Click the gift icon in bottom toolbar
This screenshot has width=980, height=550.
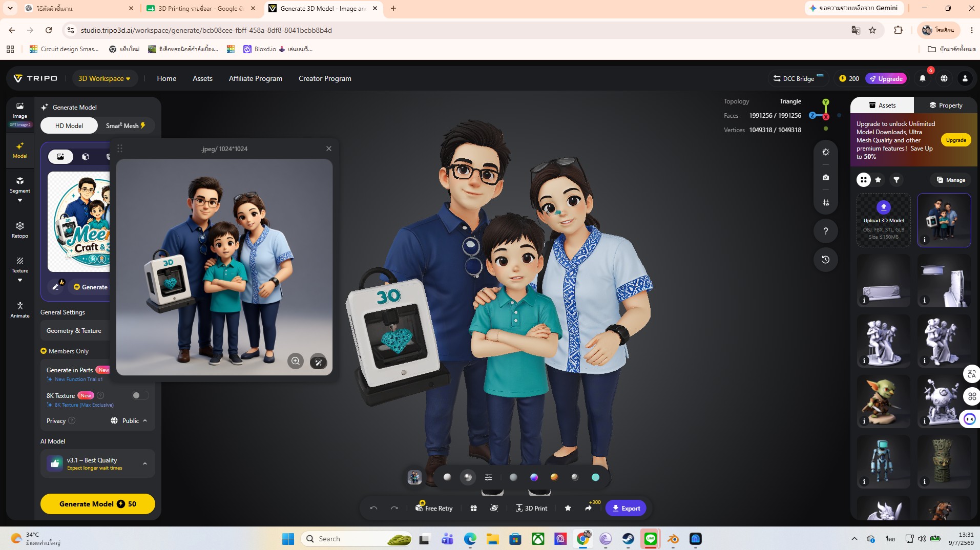click(473, 508)
